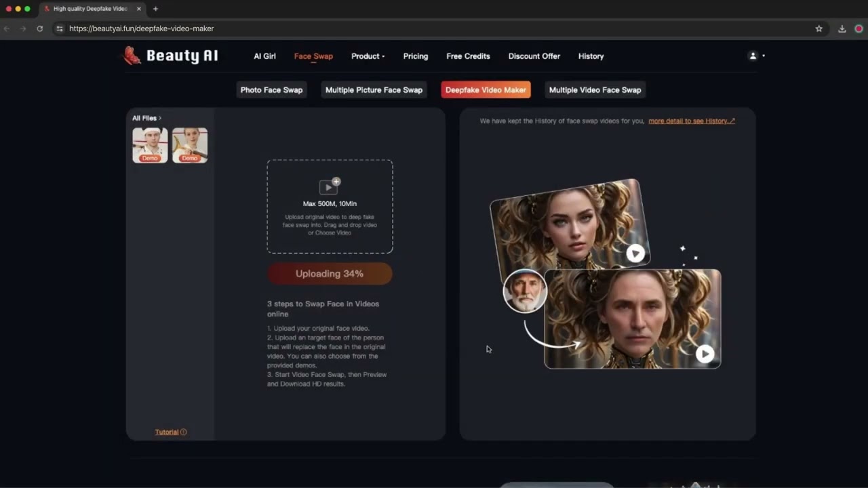Go to the Pricing page
Screen dimensions: 868x488
[416, 56]
